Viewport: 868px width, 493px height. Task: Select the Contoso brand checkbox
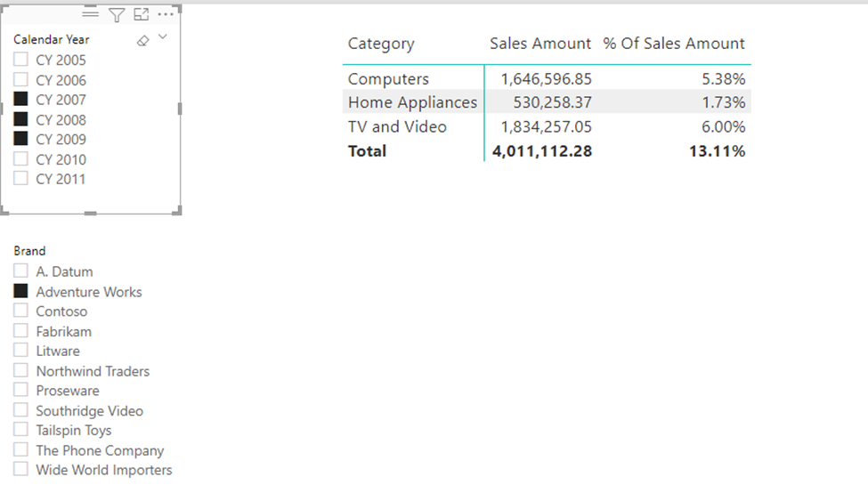[20, 311]
